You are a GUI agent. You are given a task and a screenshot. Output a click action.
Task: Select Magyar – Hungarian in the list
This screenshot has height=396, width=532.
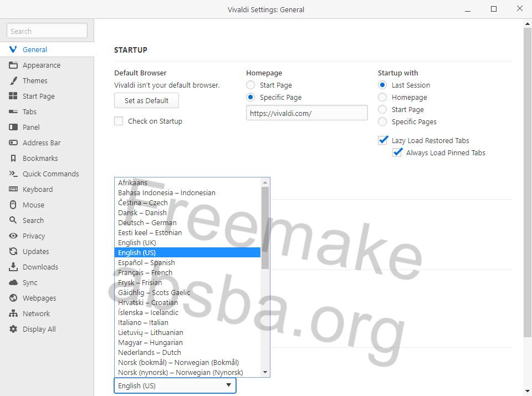188,343
